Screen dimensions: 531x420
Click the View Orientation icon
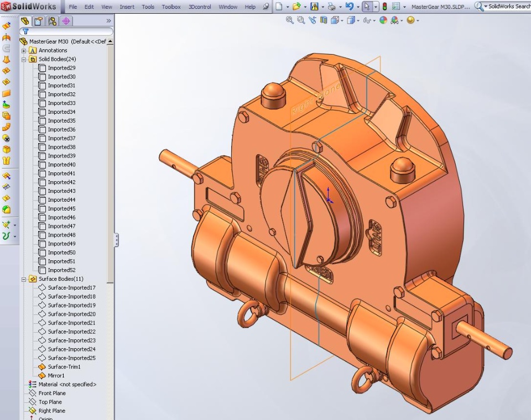click(335, 20)
